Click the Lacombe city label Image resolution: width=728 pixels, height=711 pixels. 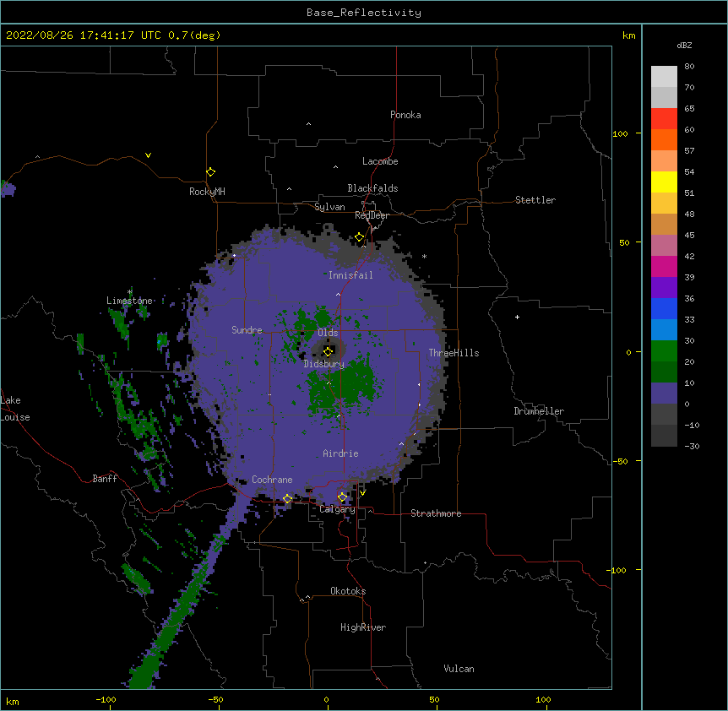[x=380, y=161]
